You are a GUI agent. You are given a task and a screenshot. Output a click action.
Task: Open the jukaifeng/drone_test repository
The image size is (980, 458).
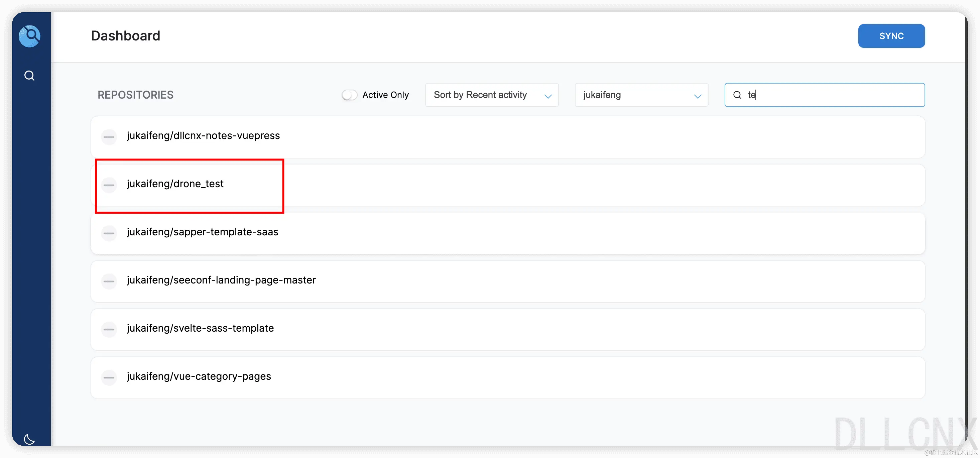[175, 184]
